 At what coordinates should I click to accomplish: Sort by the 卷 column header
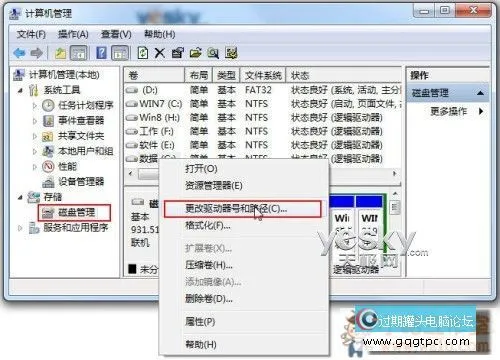click(154, 75)
